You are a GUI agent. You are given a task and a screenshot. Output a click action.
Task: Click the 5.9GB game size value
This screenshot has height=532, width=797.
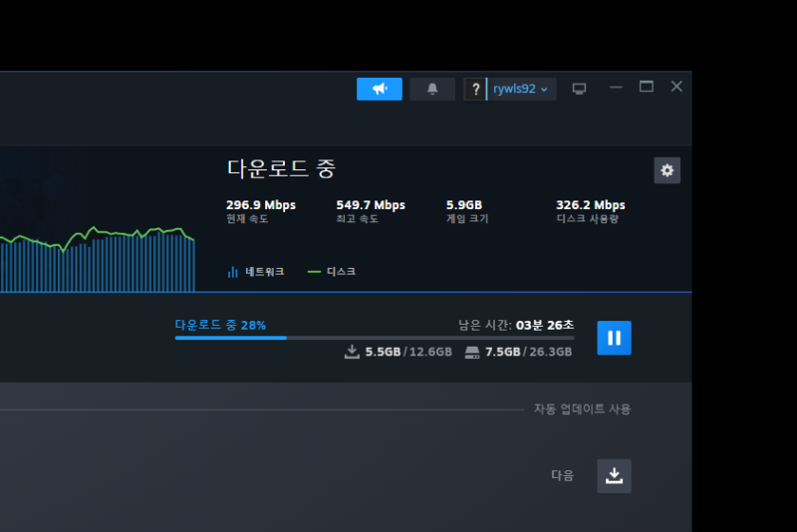click(464, 205)
